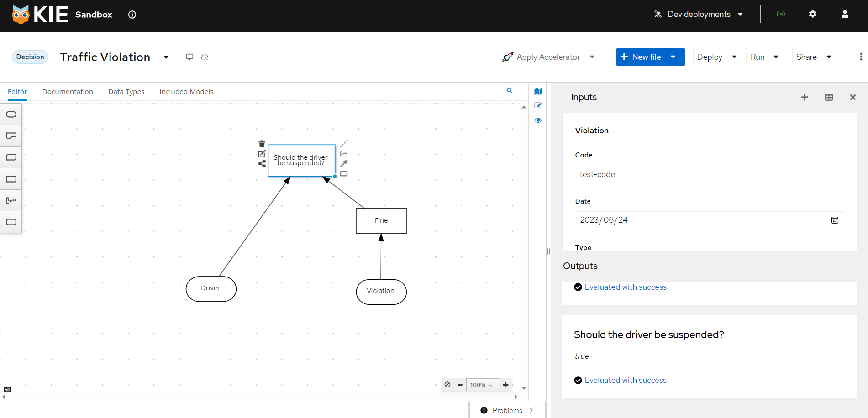Select the Knowledge Source palette tool
868x418 pixels.
coord(11,136)
